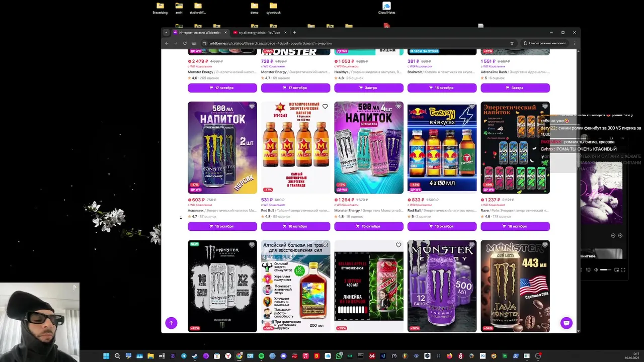Image resolution: width=644 pixels, height=362 pixels.
Task: Add 1 237 ₽ Rave drink to cart
Action: point(515,226)
